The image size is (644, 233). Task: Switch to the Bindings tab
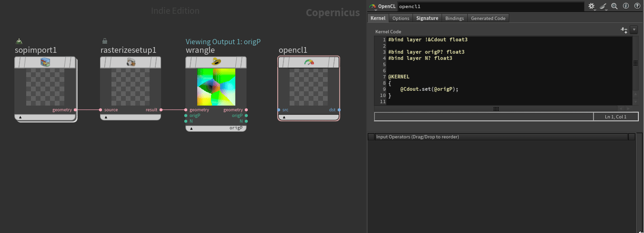pos(454,18)
